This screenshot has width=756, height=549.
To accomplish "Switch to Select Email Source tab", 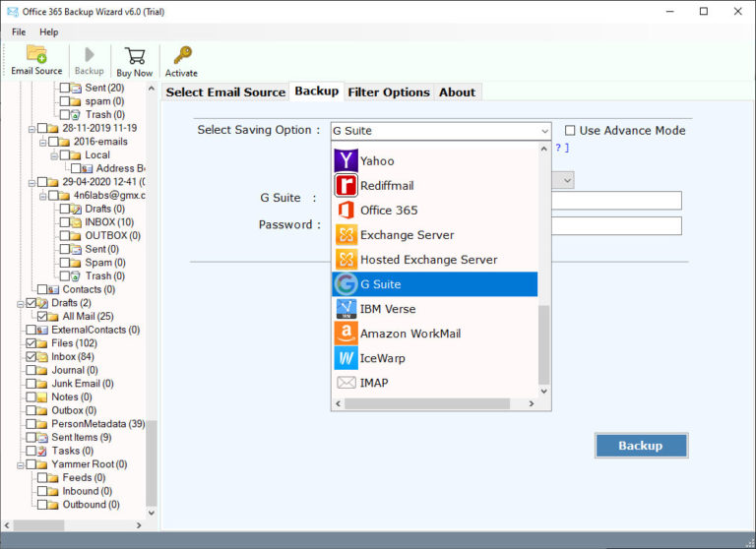I will (x=225, y=92).
